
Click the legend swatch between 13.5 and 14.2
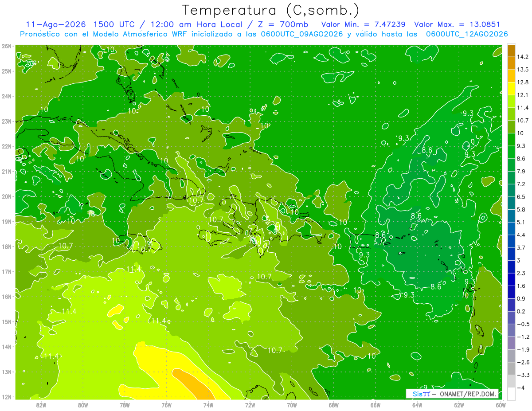coord(511,63)
